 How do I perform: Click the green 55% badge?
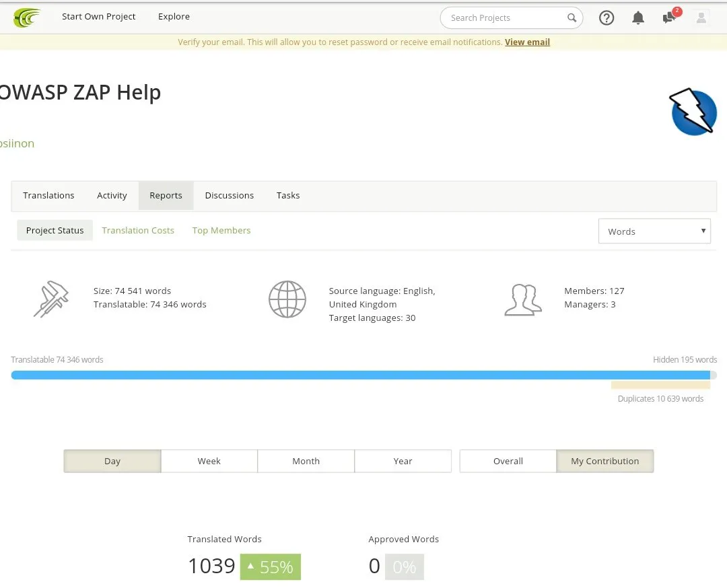click(271, 566)
